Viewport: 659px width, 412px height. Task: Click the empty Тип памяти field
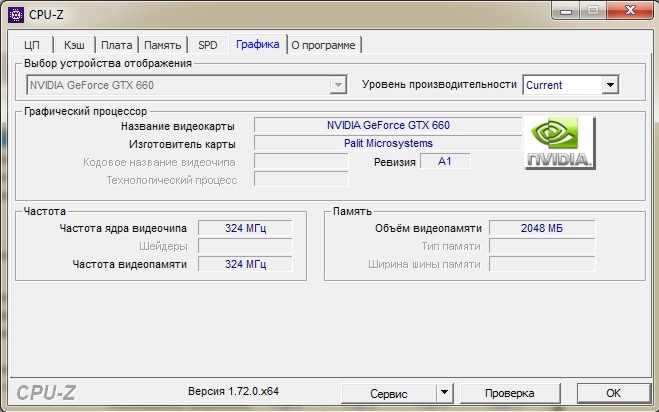(x=542, y=246)
